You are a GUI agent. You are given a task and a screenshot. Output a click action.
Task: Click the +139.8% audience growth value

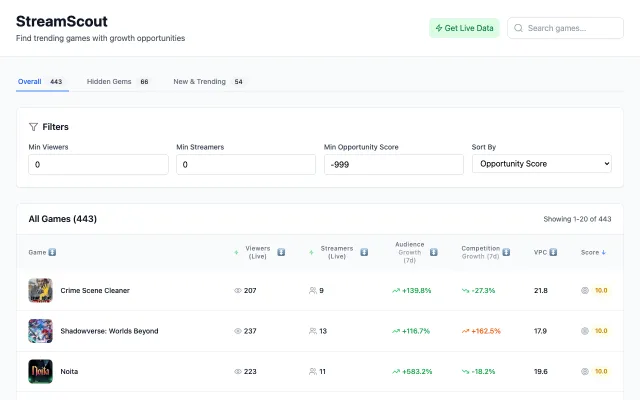click(x=416, y=291)
